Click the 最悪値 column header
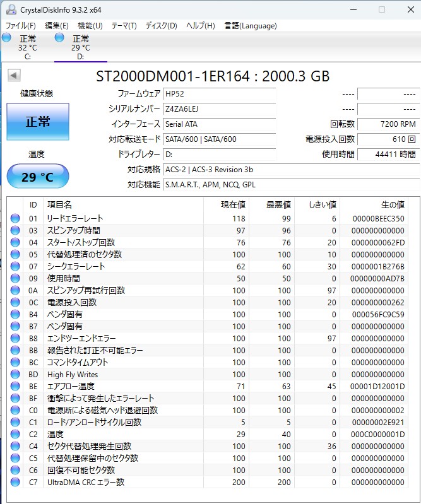Image resolution: width=421 pixels, height=504 pixels. tap(272, 204)
